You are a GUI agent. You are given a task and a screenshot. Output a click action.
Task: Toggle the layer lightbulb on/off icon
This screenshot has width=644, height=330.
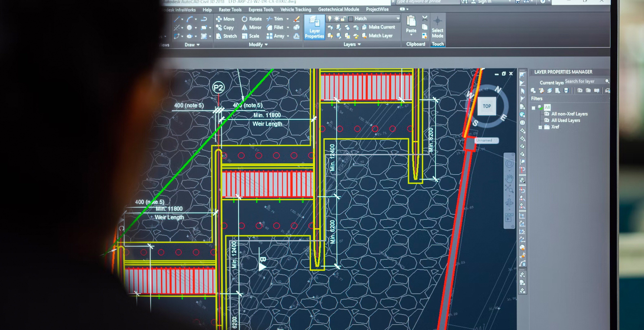coord(330,19)
